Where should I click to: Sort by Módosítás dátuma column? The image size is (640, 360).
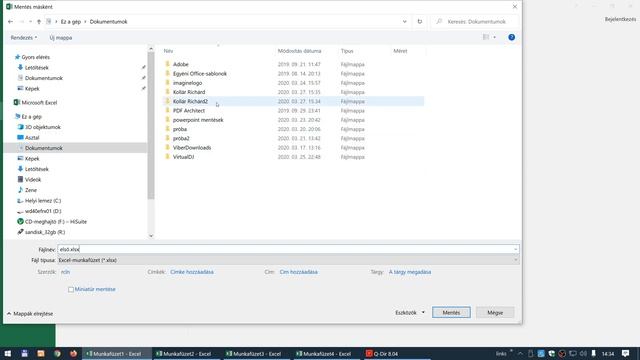[x=300, y=51]
